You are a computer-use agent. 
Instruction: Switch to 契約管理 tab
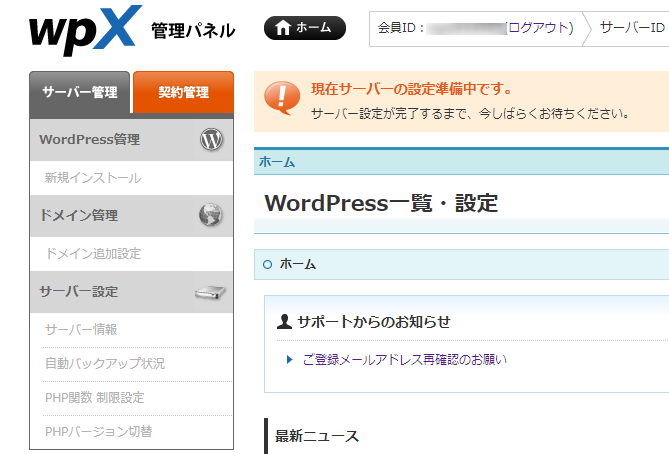pos(183,92)
